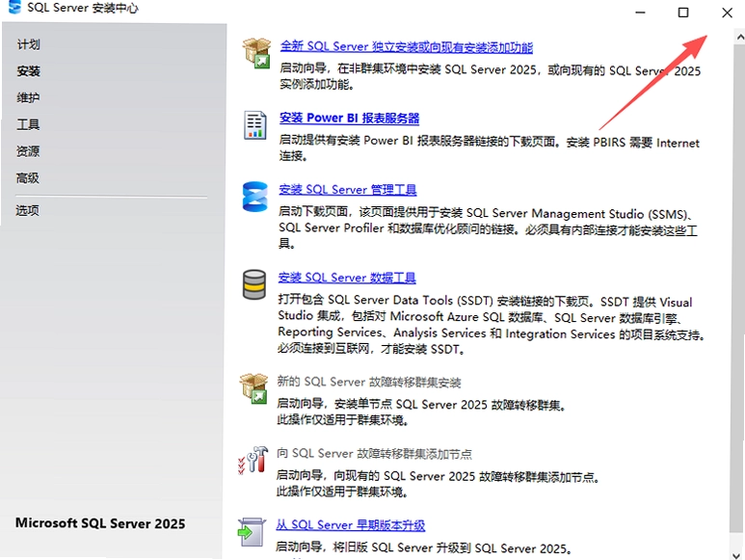Click the Power BI report server icon
745x560 pixels.
tap(255, 125)
